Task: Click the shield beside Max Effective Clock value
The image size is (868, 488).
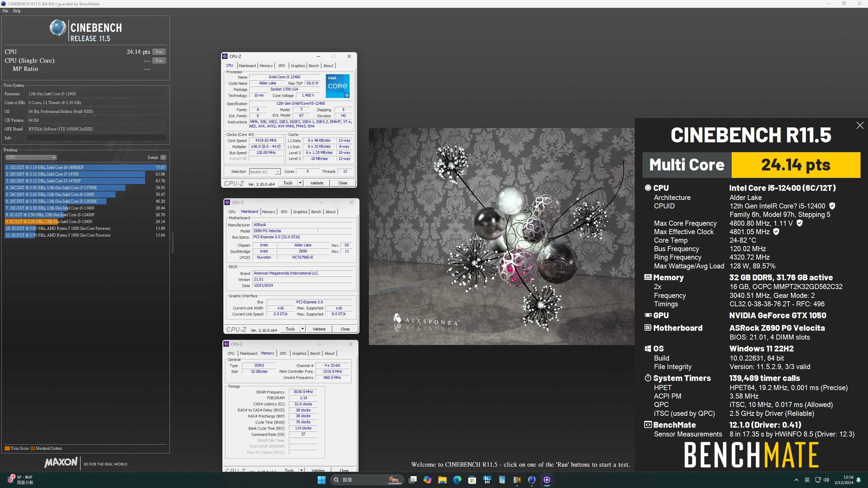Action: click(776, 232)
